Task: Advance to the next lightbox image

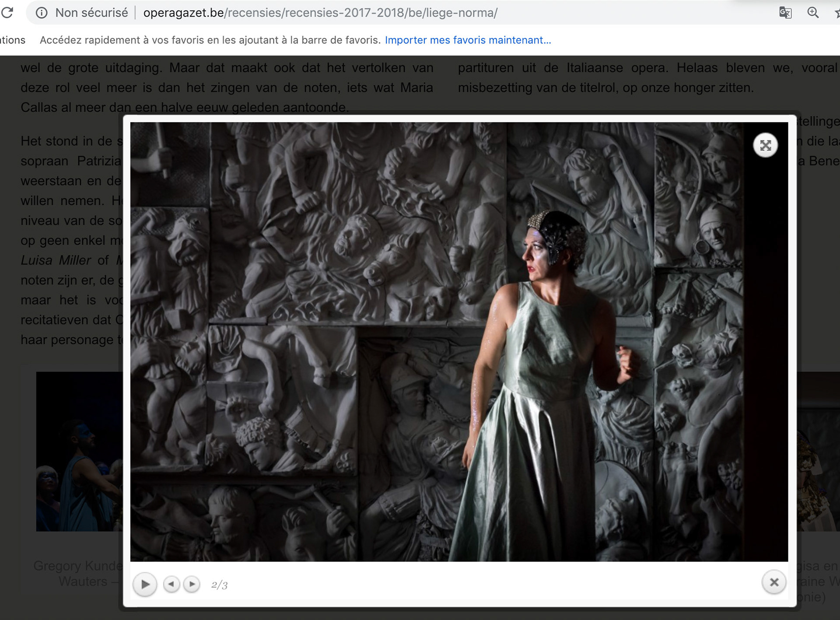Action: (x=192, y=584)
